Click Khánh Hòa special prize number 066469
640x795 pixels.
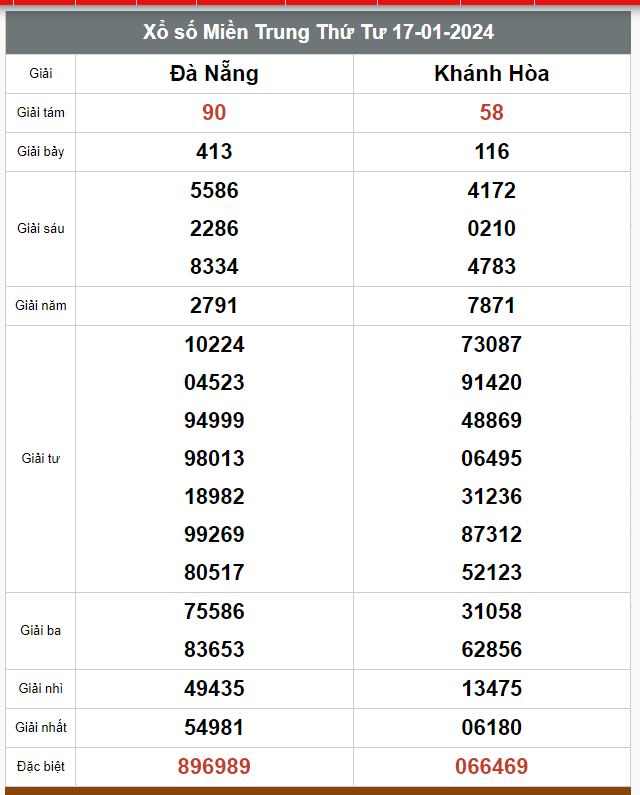coord(491,767)
